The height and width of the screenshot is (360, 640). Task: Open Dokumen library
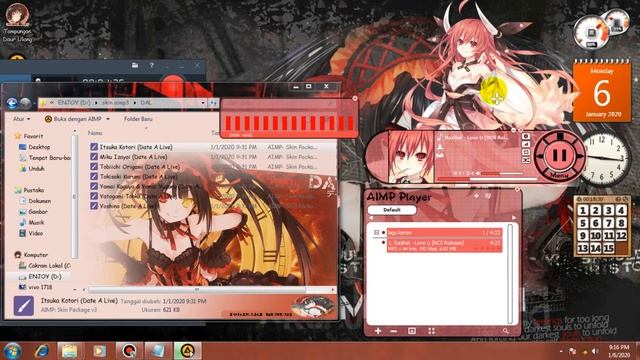[35, 201]
